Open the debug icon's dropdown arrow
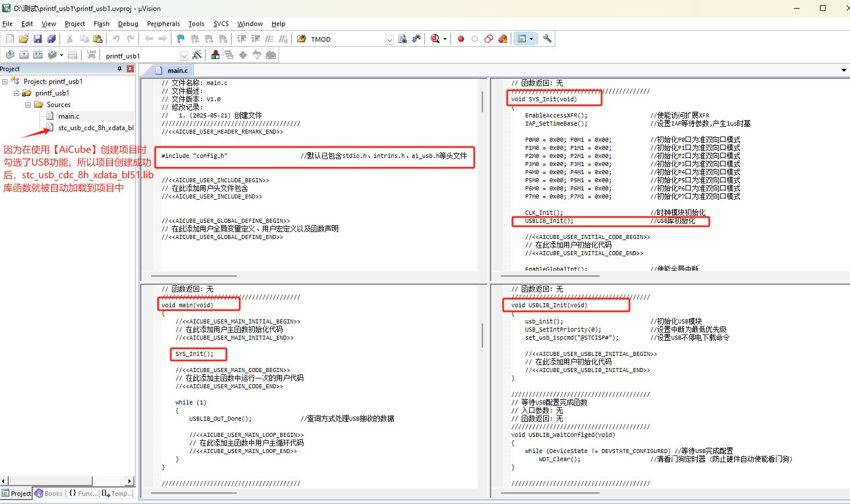Viewport: 850px width, 504px height. (x=445, y=39)
